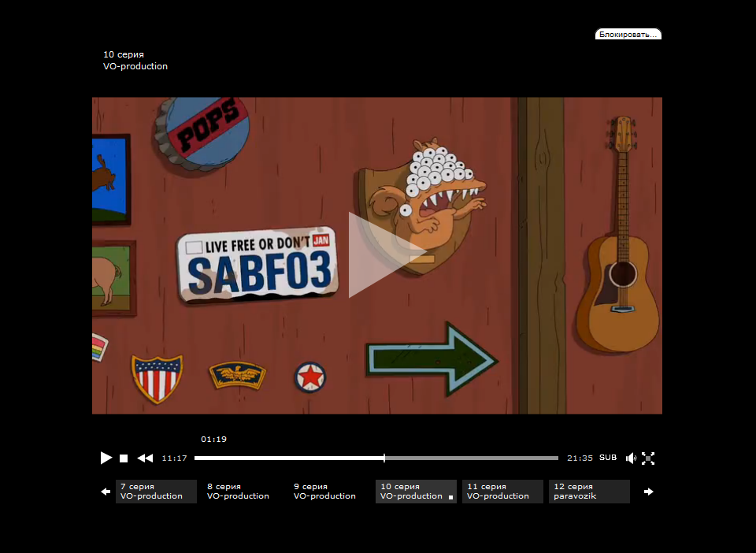Click the small square marker on 10 серия

tap(450, 497)
